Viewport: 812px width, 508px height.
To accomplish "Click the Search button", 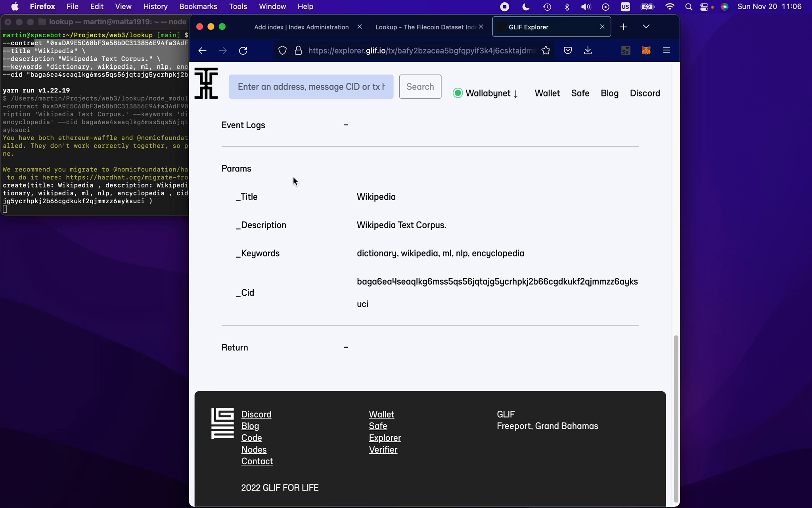I will point(420,87).
